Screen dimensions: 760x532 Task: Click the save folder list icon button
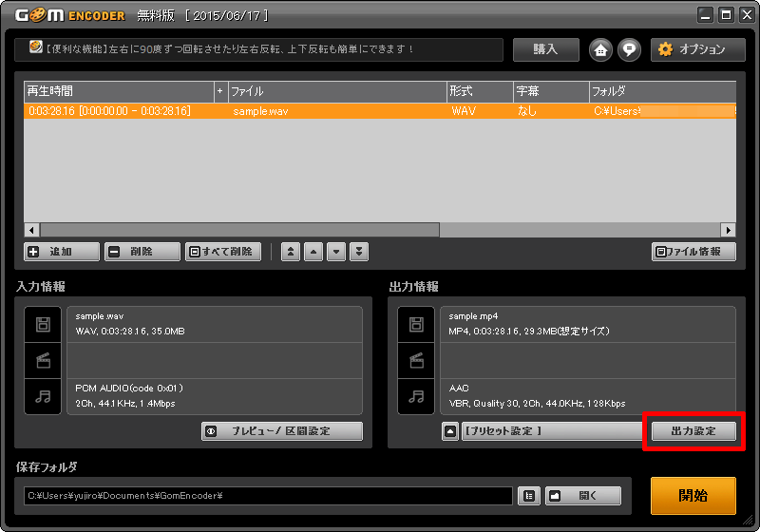pyautogui.click(x=528, y=495)
